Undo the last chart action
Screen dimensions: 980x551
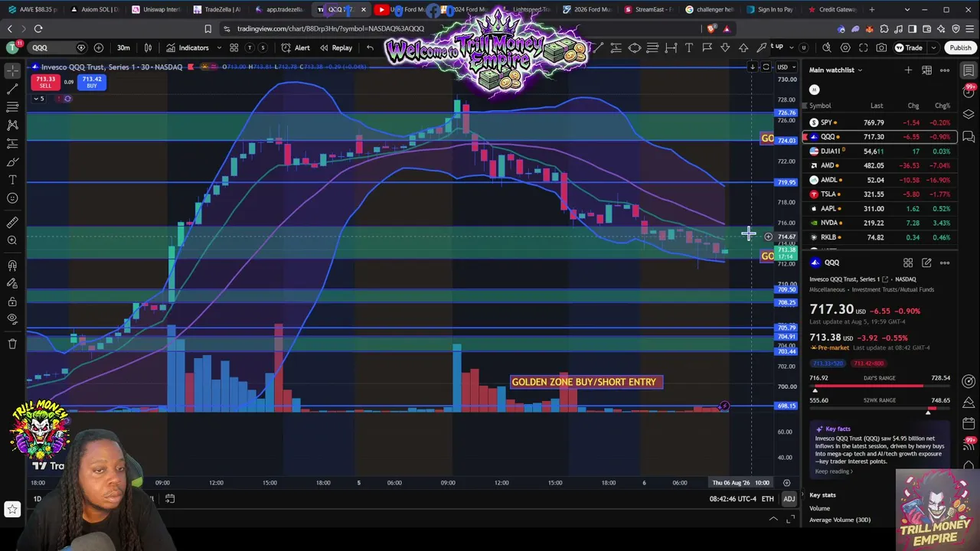click(x=370, y=47)
